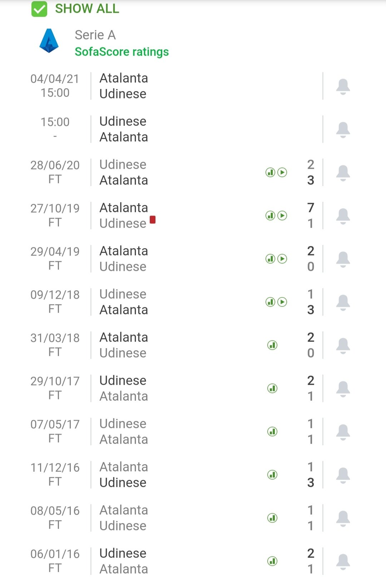
Task: Open the Serie A league logo
Action: click(49, 41)
